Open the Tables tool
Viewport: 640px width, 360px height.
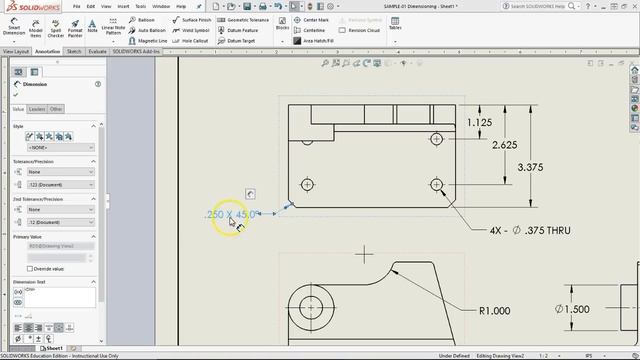tap(395, 24)
